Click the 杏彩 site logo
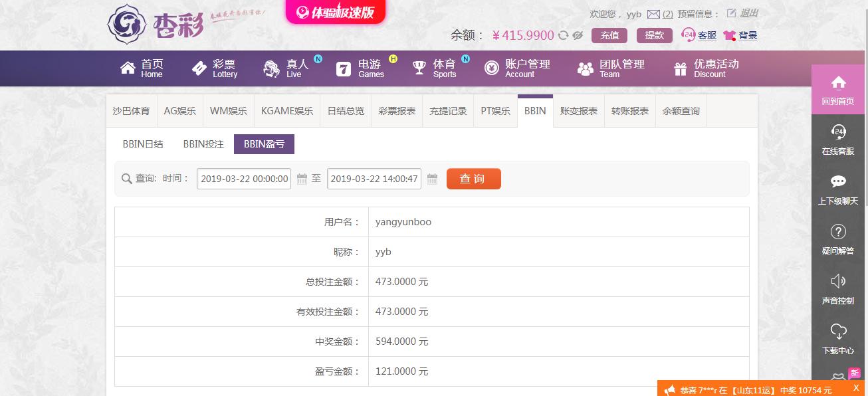868x396 pixels. point(156,25)
